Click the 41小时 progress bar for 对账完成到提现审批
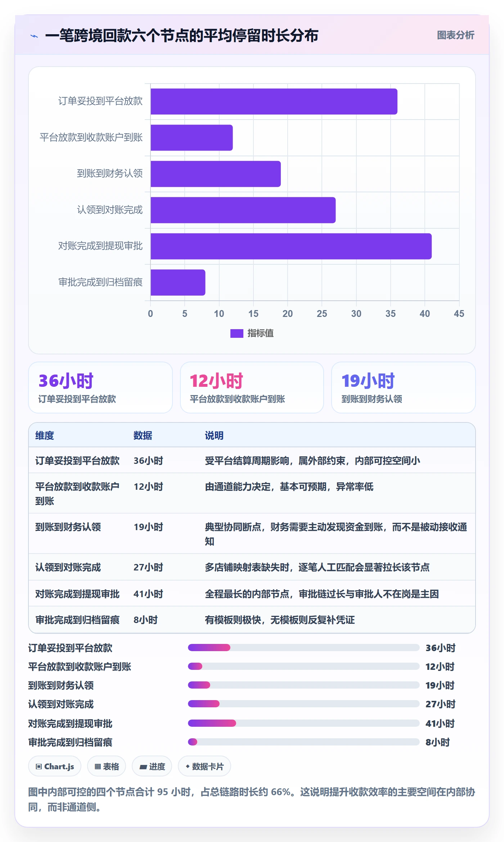Viewport: 504px width, 842px height. 303,723
